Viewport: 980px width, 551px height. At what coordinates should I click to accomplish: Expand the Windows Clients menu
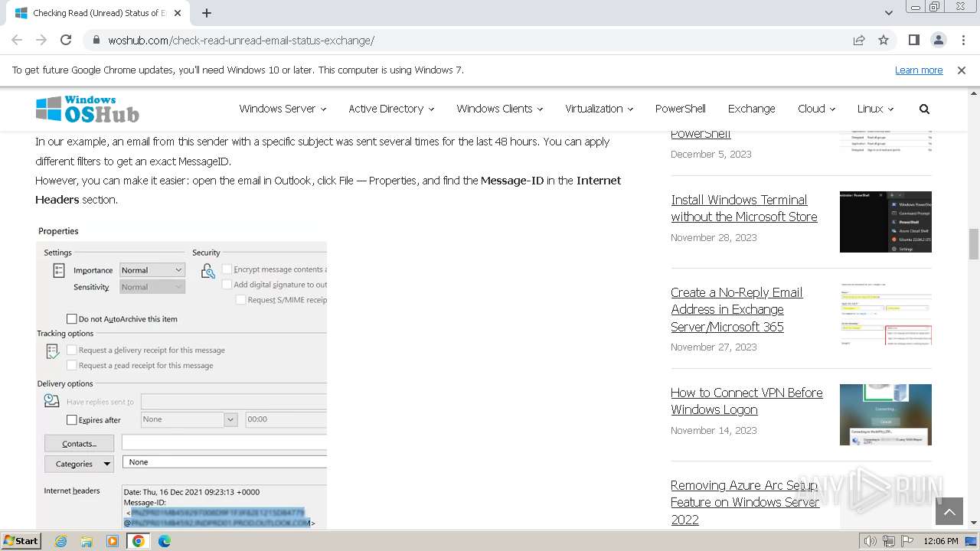point(499,109)
